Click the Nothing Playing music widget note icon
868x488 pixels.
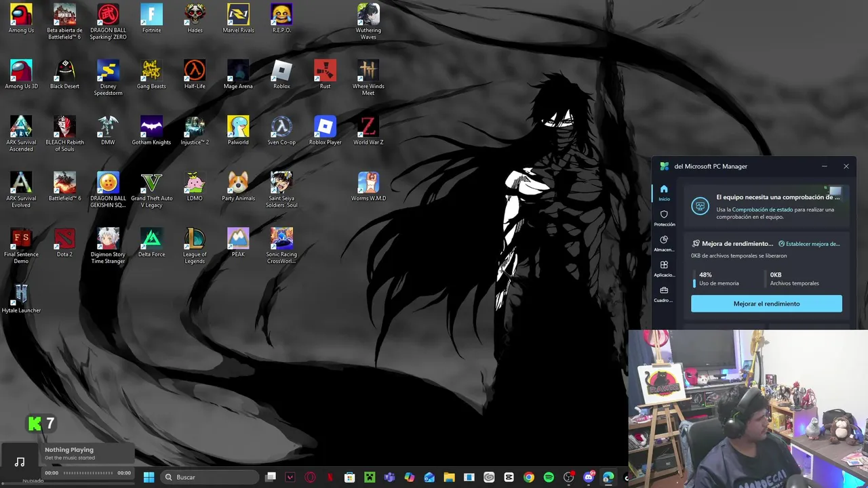(20, 462)
